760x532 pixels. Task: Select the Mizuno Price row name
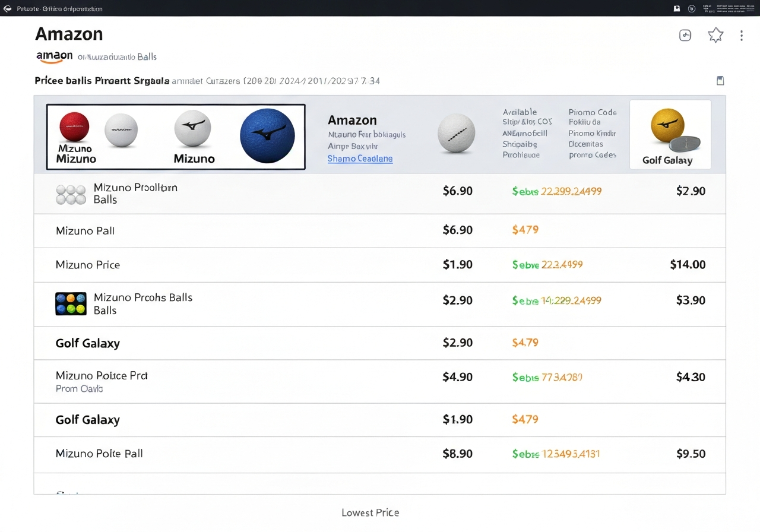tap(88, 265)
